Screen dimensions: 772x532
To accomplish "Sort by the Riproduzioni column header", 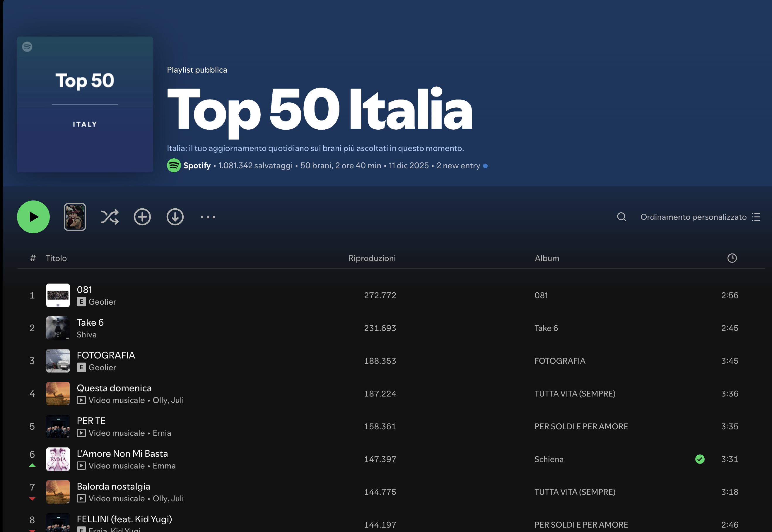I will pyautogui.click(x=372, y=258).
